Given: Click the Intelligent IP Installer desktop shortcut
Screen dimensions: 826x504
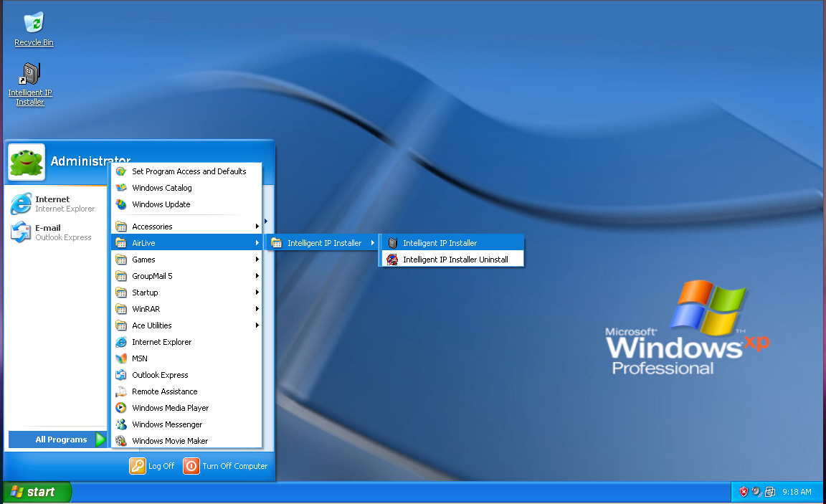Looking at the screenshot, I should [x=30, y=81].
